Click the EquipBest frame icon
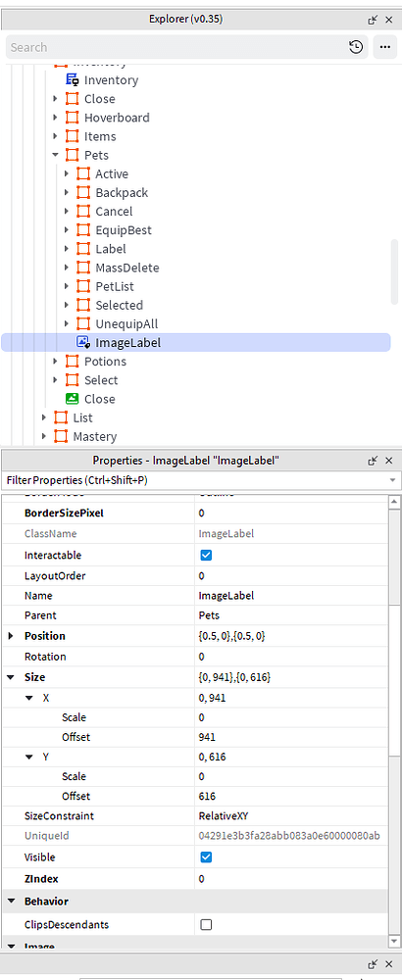This screenshot has width=402, height=980. [83, 230]
